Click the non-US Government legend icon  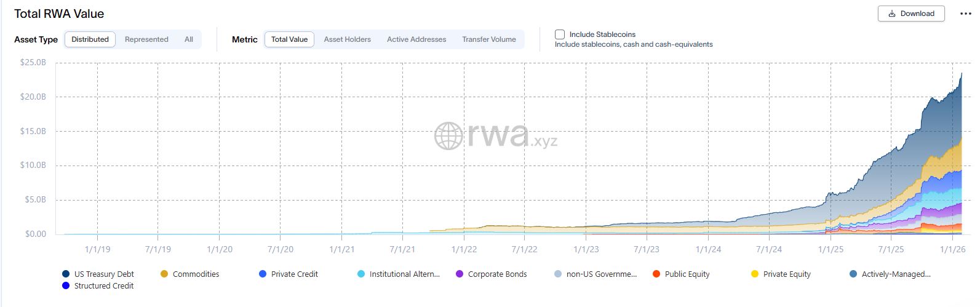click(x=558, y=274)
